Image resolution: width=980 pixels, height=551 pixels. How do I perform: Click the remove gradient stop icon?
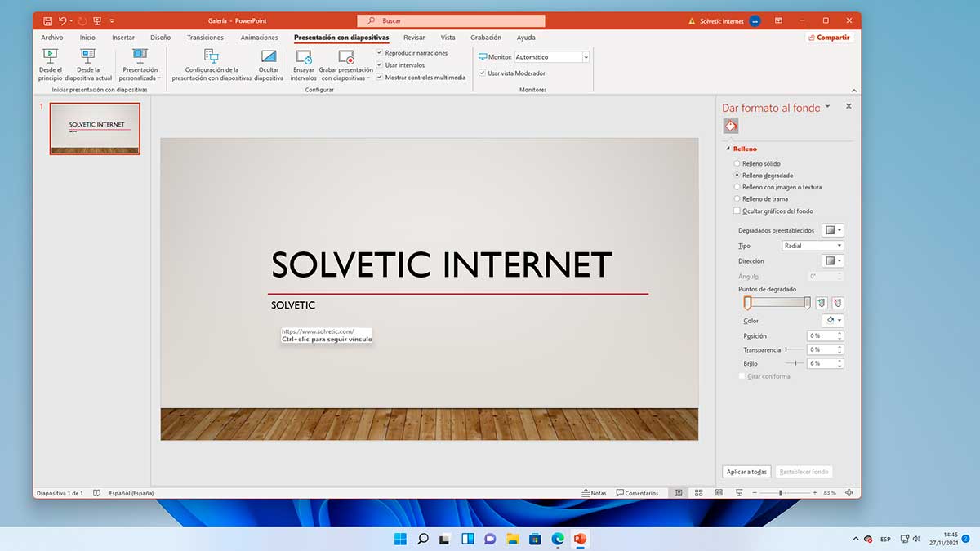(837, 303)
